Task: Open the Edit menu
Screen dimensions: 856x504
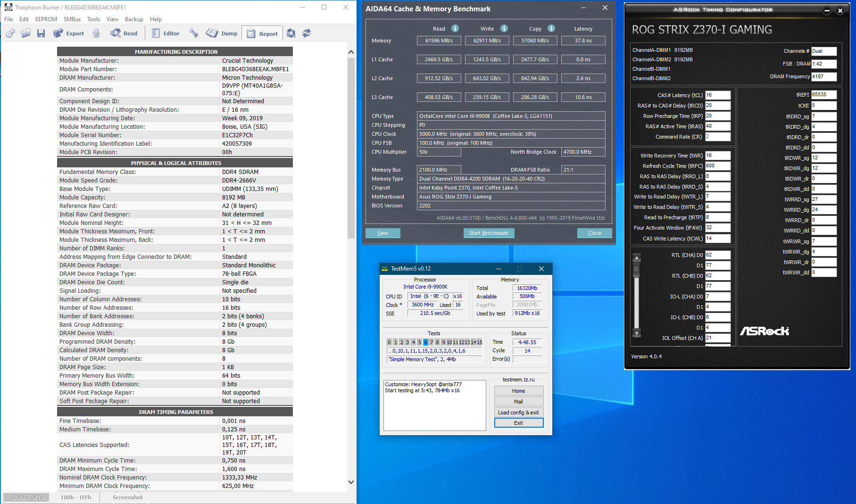Action: pyautogui.click(x=24, y=19)
